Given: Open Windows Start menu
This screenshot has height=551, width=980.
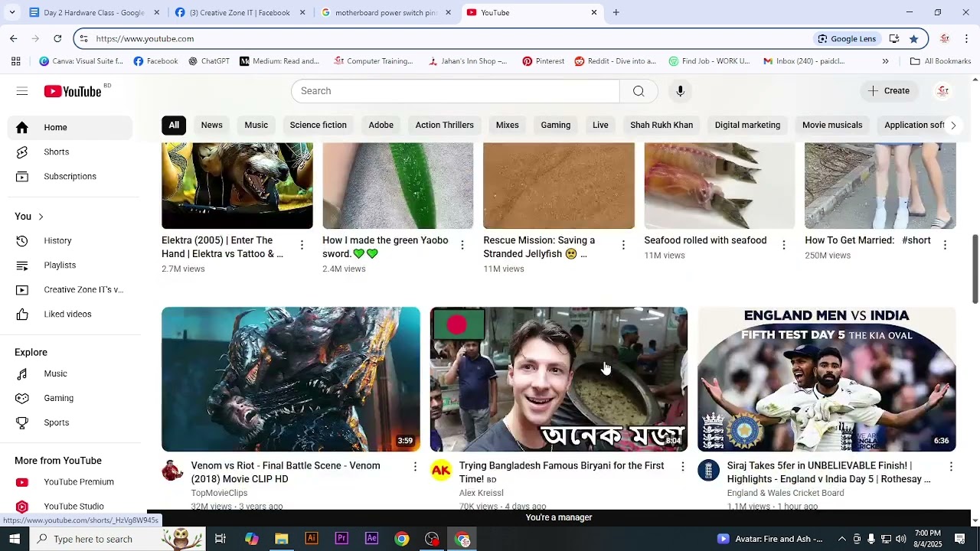Looking at the screenshot, I should pos(15,539).
